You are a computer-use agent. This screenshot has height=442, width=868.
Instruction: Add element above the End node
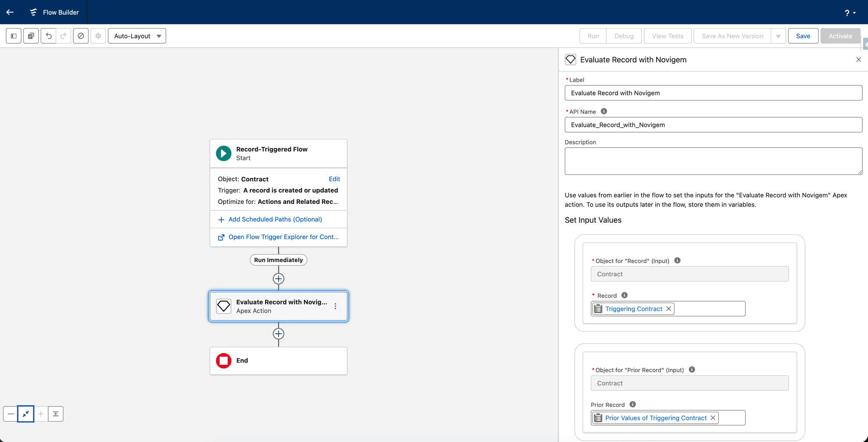(x=279, y=334)
